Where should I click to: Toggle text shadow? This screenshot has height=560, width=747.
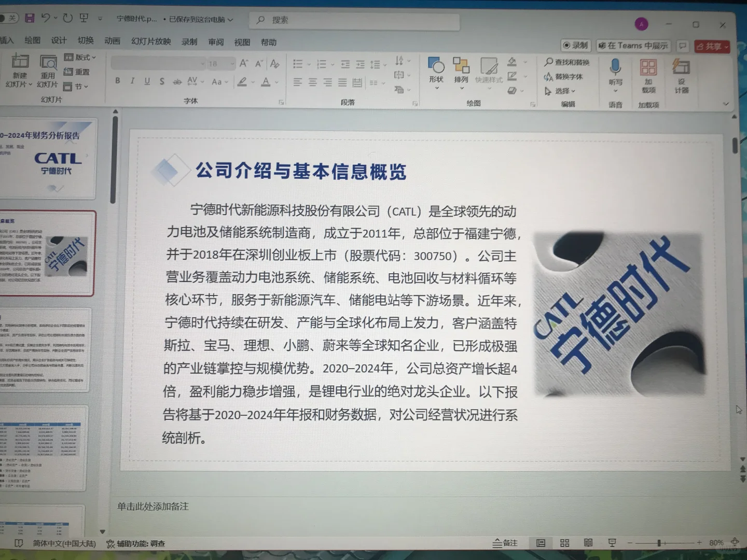pos(162,81)
